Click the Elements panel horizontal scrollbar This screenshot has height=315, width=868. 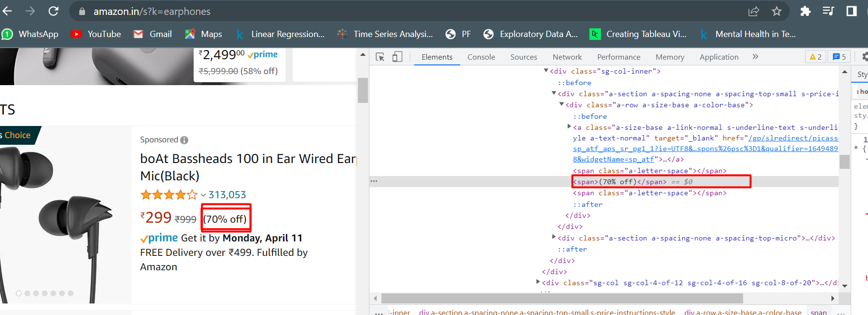click(562, 299)
